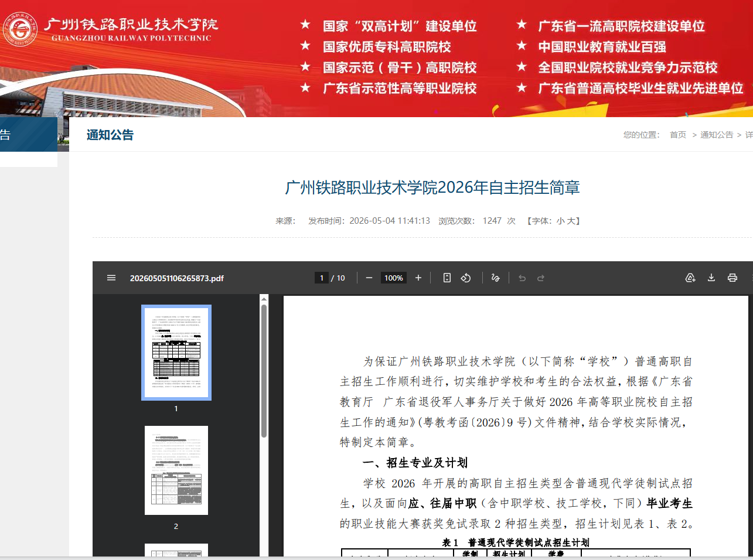Click the PDF page number field
The image size is (753, 560).
point(322,278)
